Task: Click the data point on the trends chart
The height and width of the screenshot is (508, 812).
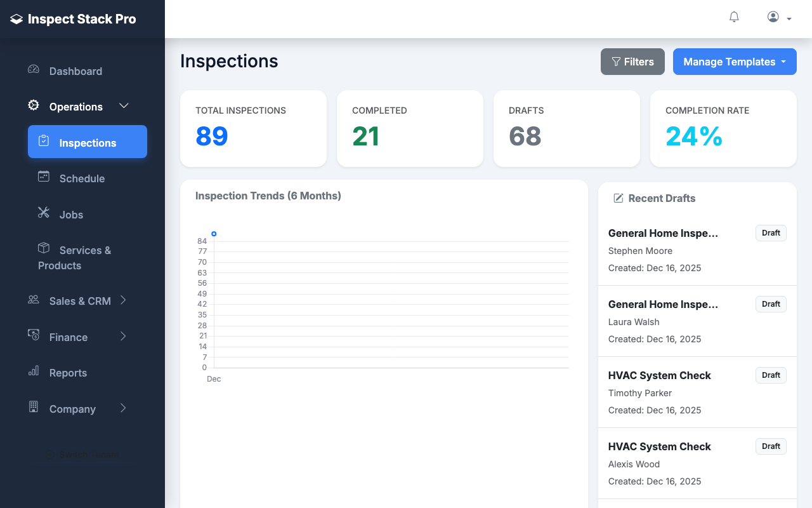Action: coord(214,234)
